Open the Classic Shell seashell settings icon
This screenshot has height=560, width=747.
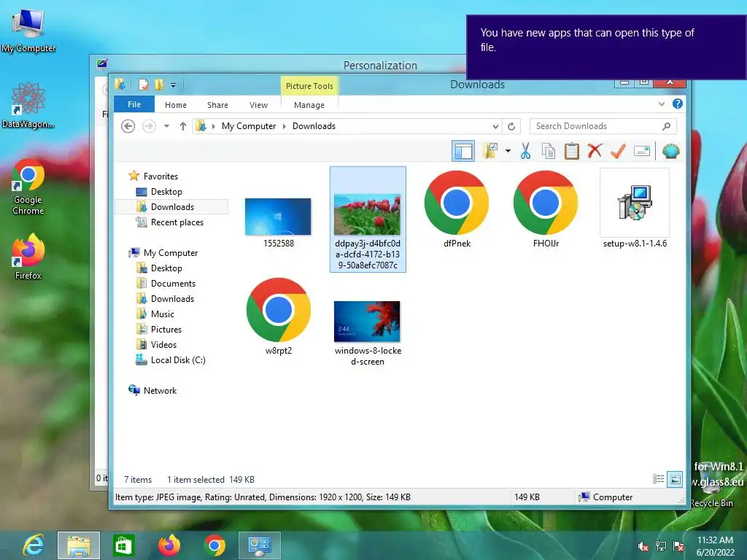point(671,152)
